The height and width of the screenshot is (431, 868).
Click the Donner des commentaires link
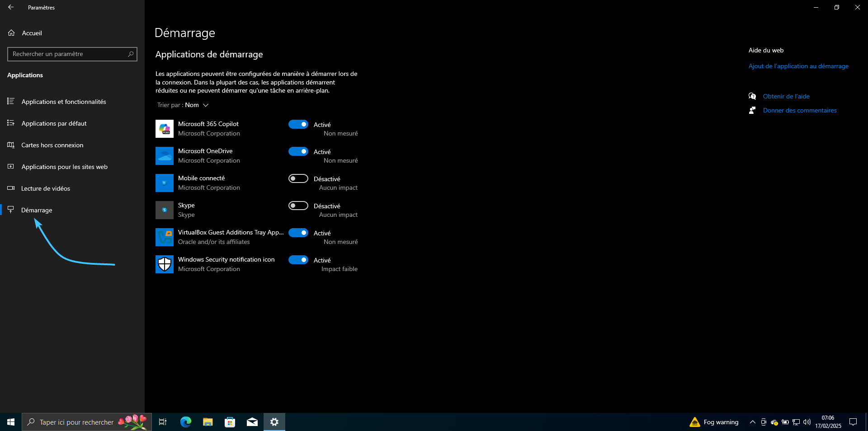tap(800, 110)
